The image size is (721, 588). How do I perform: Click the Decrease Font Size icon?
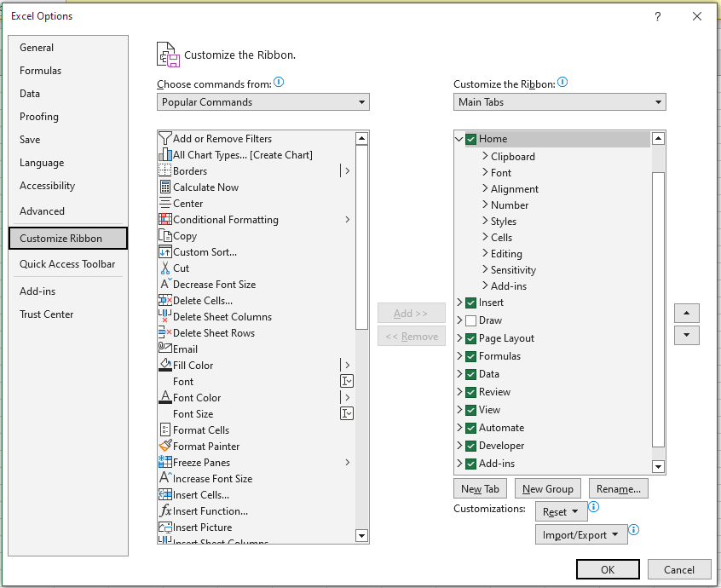point(165,284)
